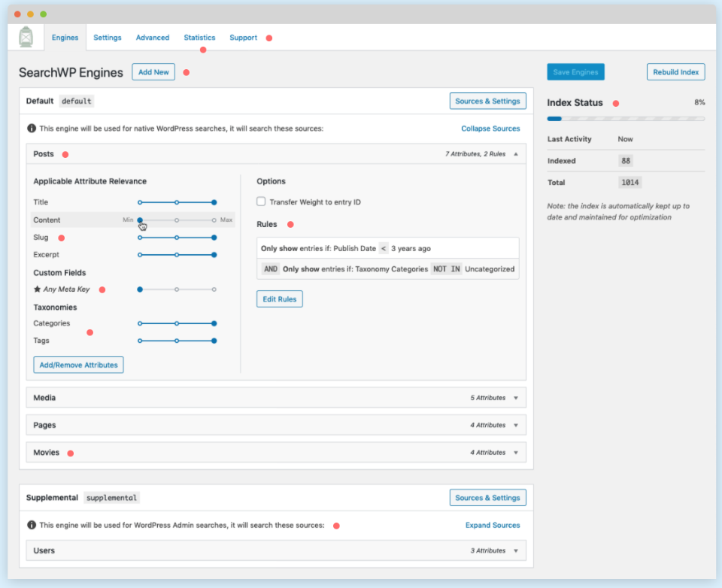This screenshot has width=722, height=588.
Task: Open the Engines tab
Action: [x=65, y=38]
